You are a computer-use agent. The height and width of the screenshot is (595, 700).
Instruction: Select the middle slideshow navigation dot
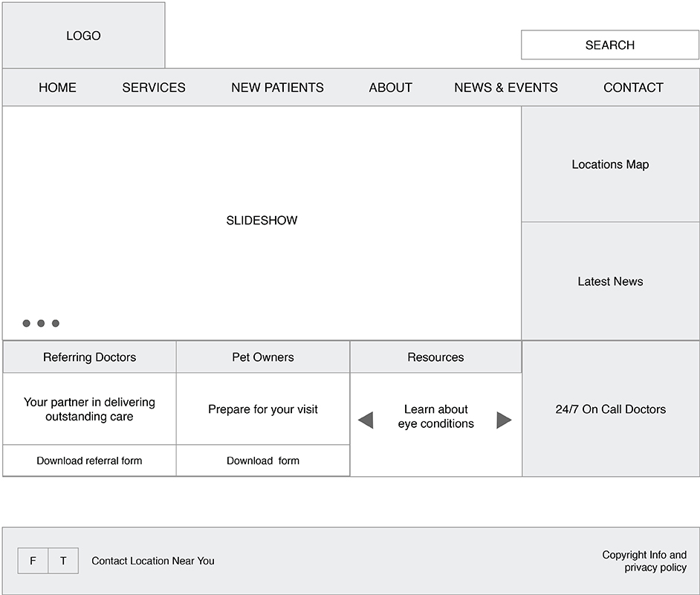(41, 323)
